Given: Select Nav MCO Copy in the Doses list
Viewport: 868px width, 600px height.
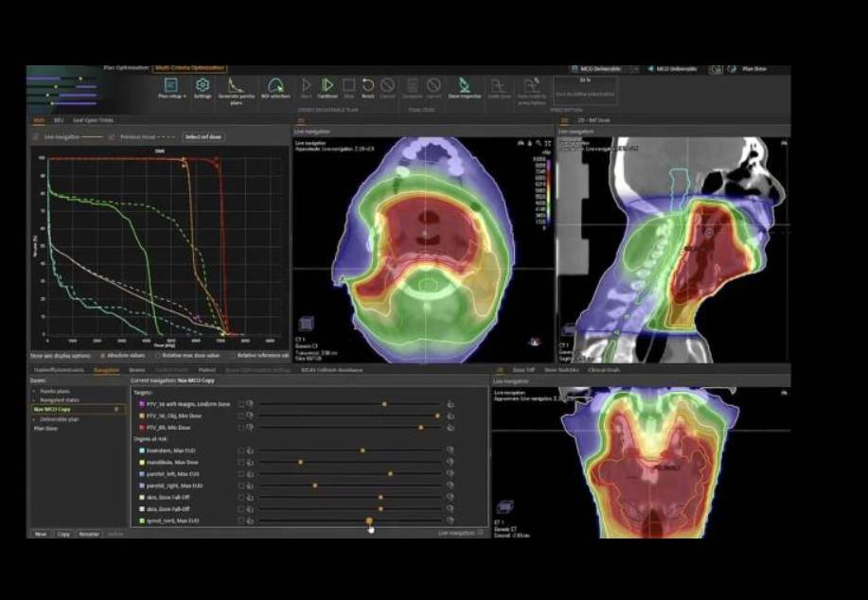Looking at the screenshot, I should click(x=54, y=410).
